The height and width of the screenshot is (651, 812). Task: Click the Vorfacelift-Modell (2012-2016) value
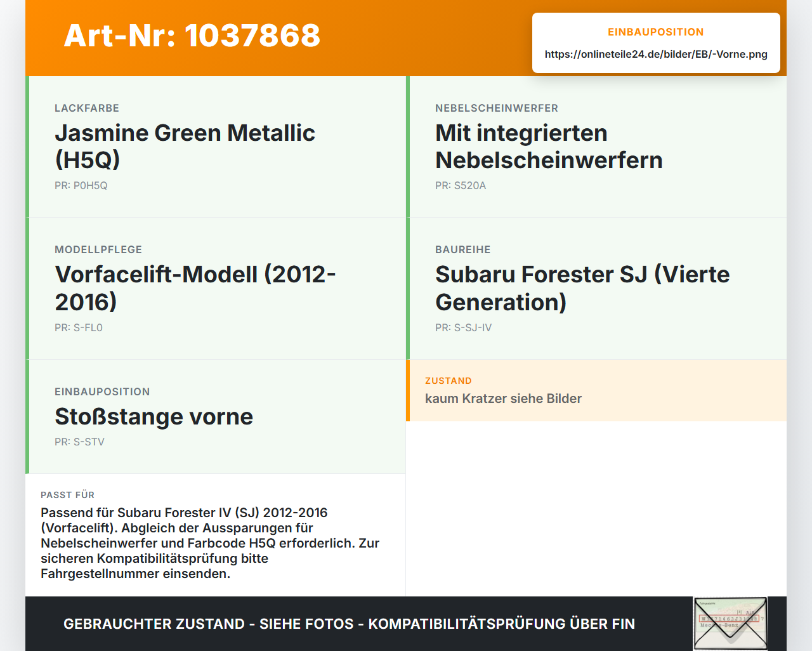[195, 288]
